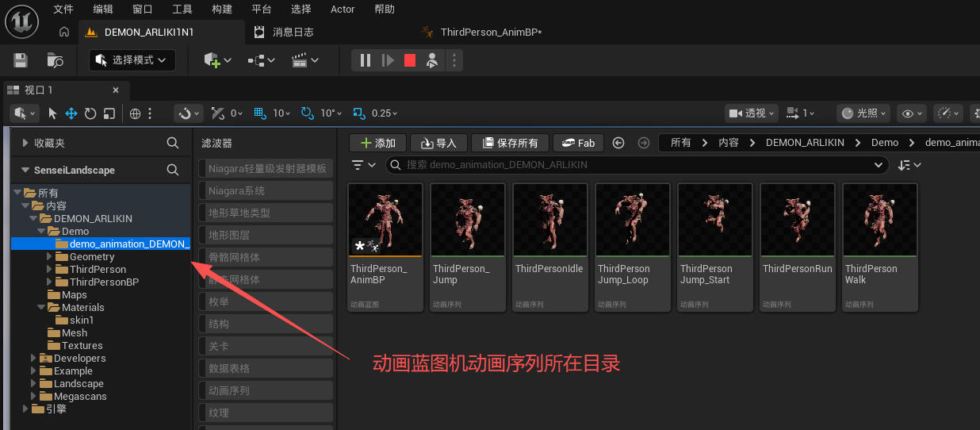Open the 透视 perspective view dropdown

tap(752, 113)
